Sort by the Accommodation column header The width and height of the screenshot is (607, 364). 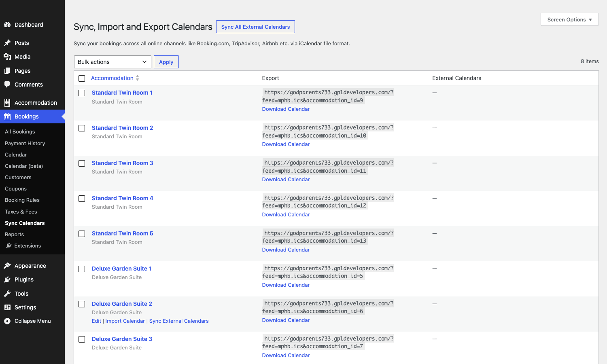112,78
